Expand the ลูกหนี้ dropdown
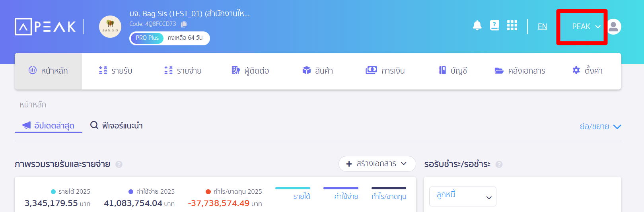 point(463,196)
